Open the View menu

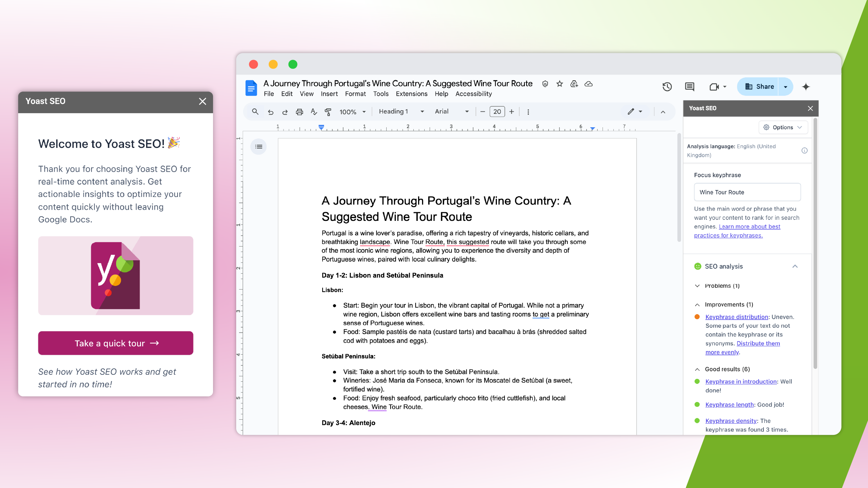tap(306, 94)
